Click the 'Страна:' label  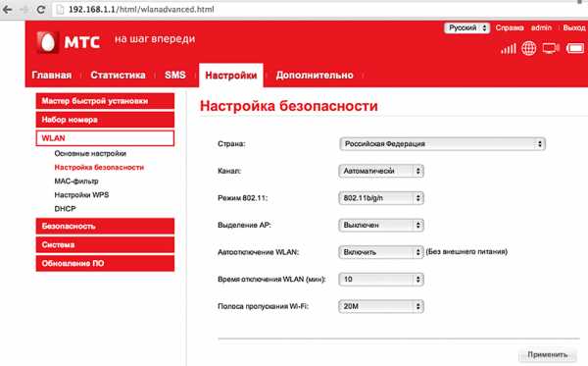tap(231, 144)
